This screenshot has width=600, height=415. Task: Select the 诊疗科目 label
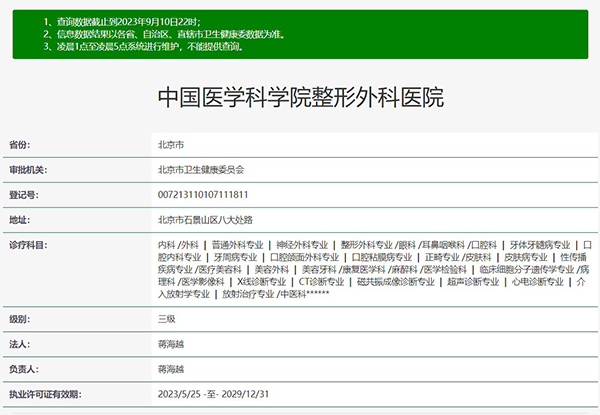tap(28, 245)
